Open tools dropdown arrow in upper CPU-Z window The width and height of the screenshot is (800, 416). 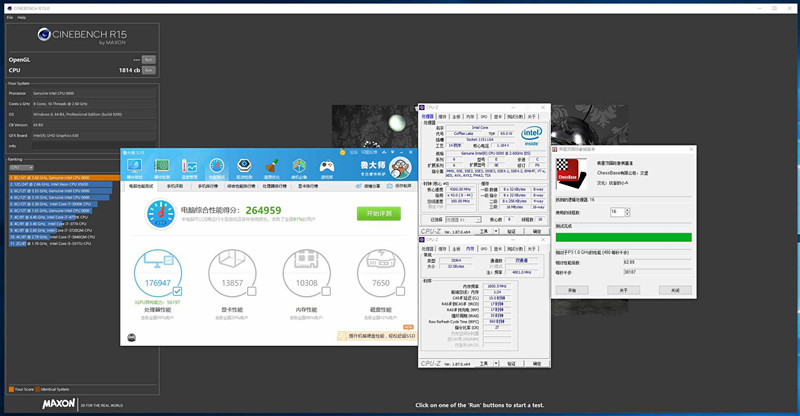tap(496, 231)
